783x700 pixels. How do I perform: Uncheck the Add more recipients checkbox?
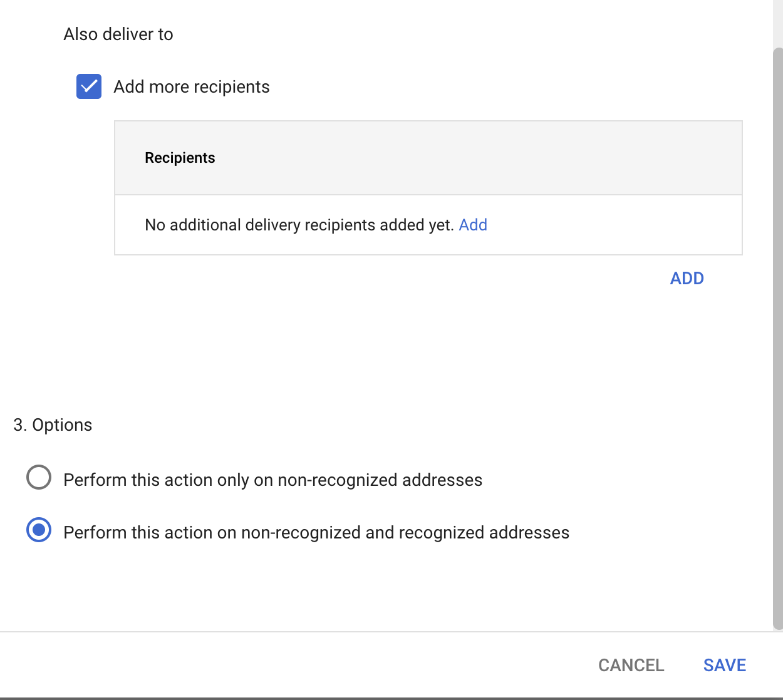[89, 86]
